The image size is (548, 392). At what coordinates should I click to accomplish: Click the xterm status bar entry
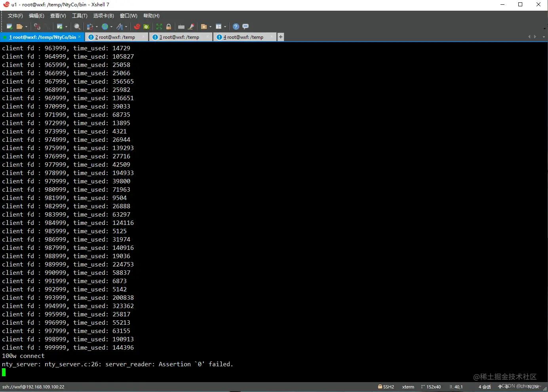[408, 387]
